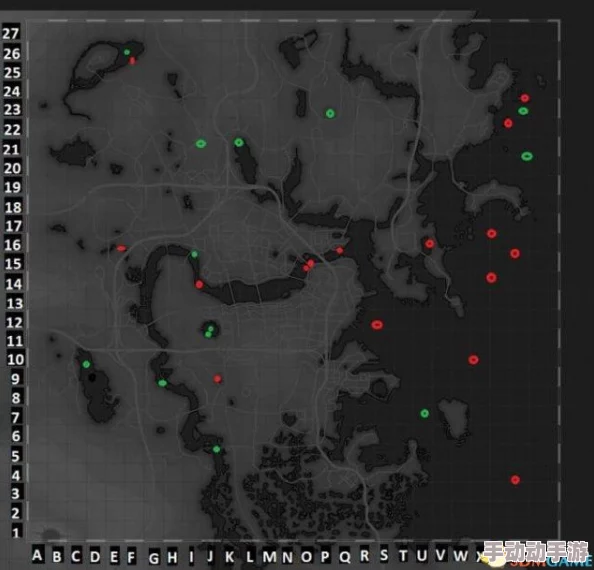Select the green marker at grid G9
The width and height of the screenshot is (594, 570).
(x=162, y=383)
